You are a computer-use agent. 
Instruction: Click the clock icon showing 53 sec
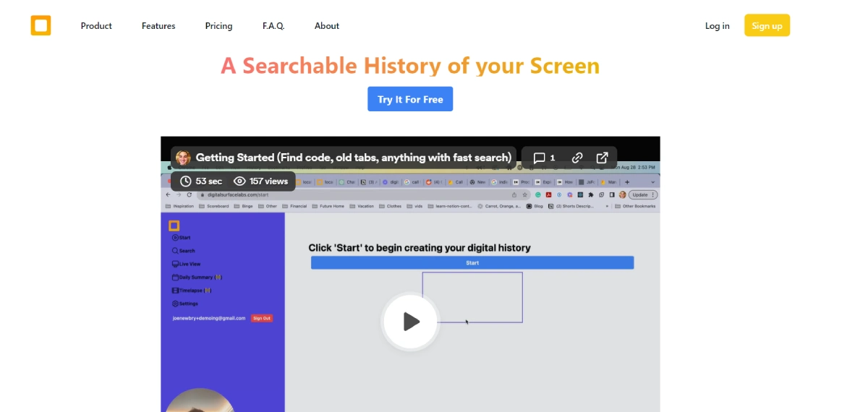click(x=186, y=181)
